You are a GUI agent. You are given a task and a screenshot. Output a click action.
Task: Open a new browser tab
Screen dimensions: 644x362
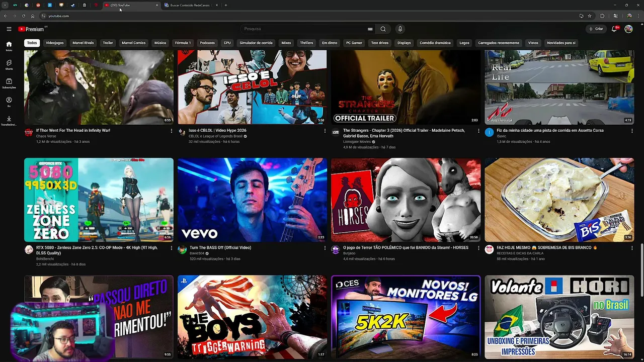(226, 5)
